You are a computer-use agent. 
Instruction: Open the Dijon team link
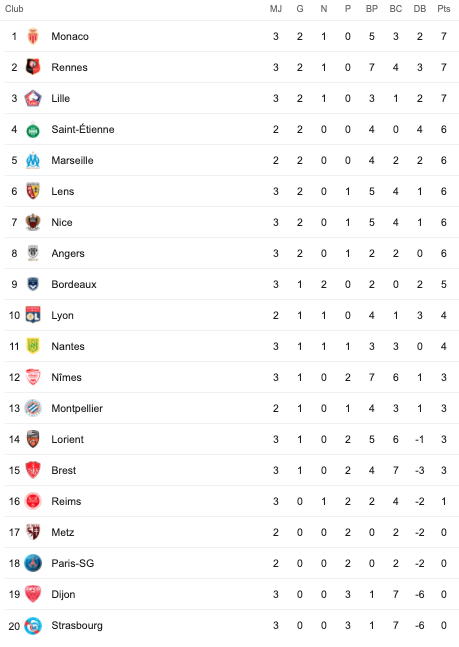point(63,595)
